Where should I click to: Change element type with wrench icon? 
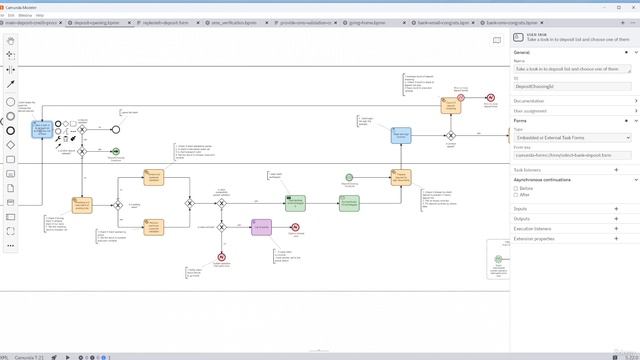click(58, 139)
